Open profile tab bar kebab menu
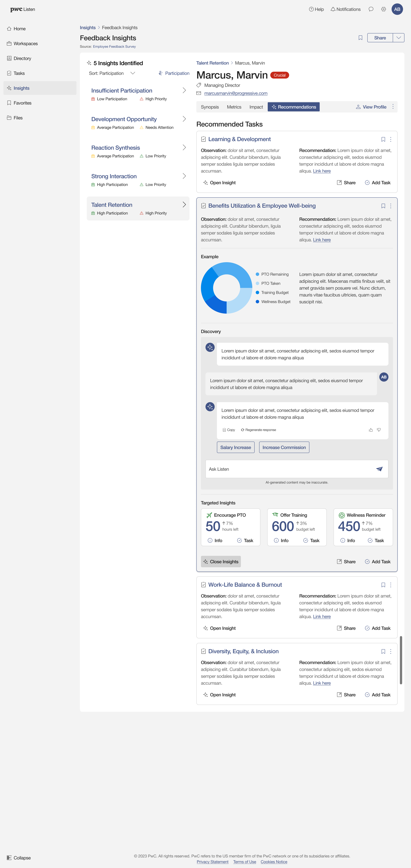The height and width of the screenshot is (868, 411). tap(393, 107)
